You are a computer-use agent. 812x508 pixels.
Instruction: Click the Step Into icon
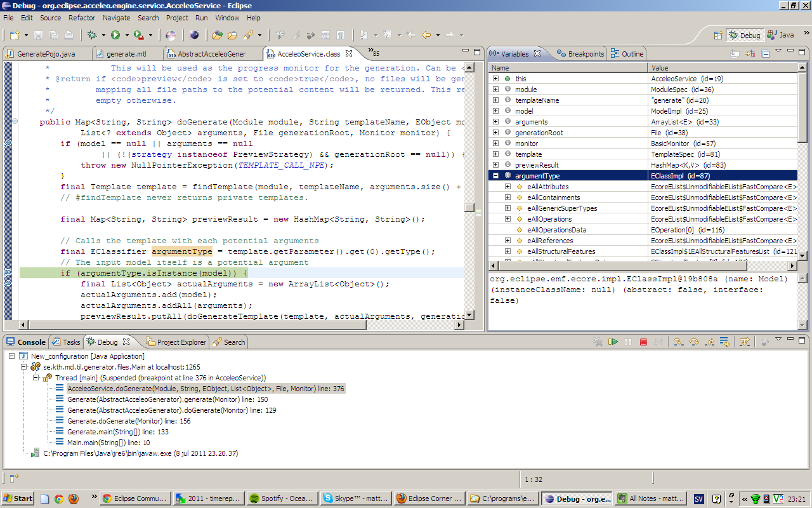679,342
